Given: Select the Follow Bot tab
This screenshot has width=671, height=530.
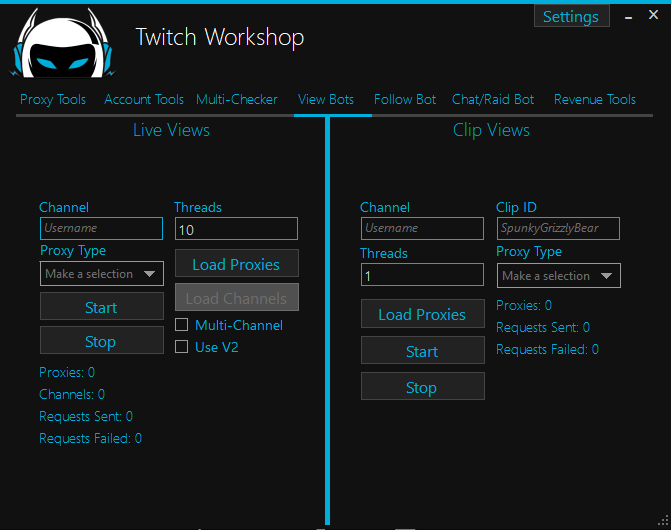Looking at the screenshot, I should coord(405,99).
